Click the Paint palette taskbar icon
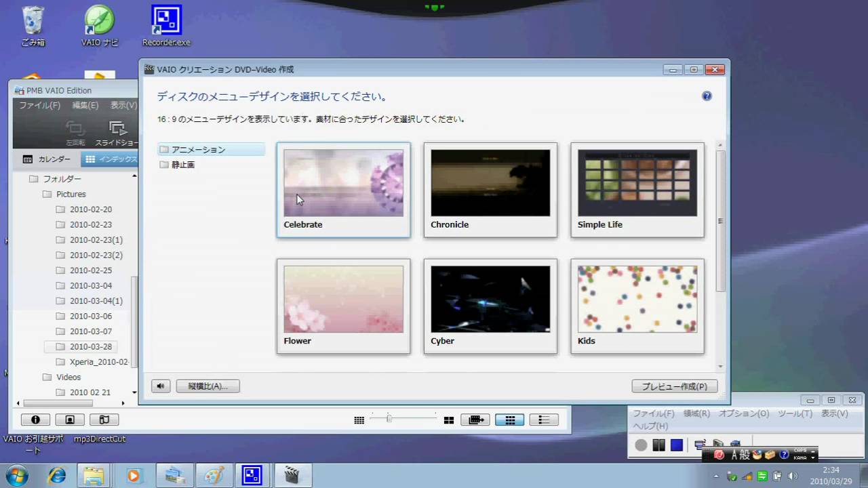Image resolution: width=868 pixels, height=488 pixels. click(x=214, y=475)
